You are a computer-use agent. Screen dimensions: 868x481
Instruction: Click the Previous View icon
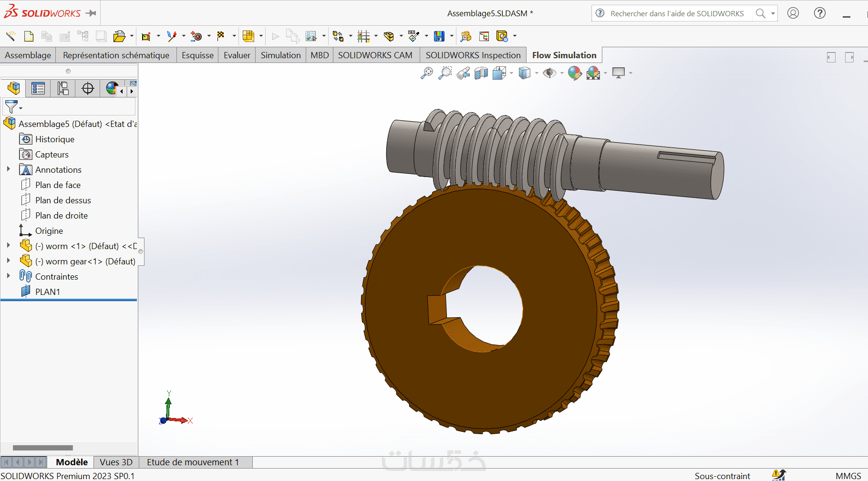click(x=463, y=73)
